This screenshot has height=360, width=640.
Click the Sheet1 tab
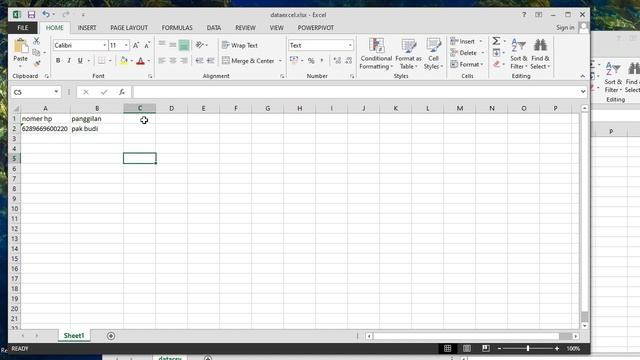tap(74, 336)
